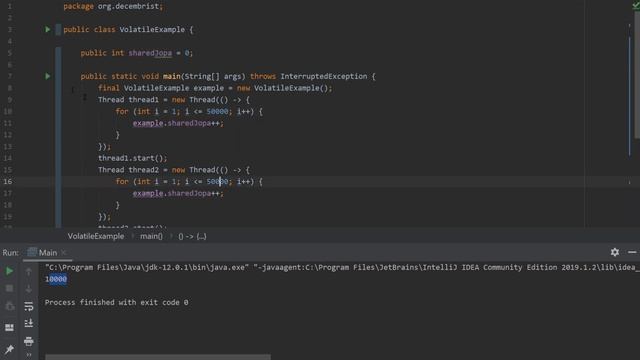This screenshot has width=640, height=360.
Task: Click the inspection status checkmark at editor top-right
Action: [636, 5]
